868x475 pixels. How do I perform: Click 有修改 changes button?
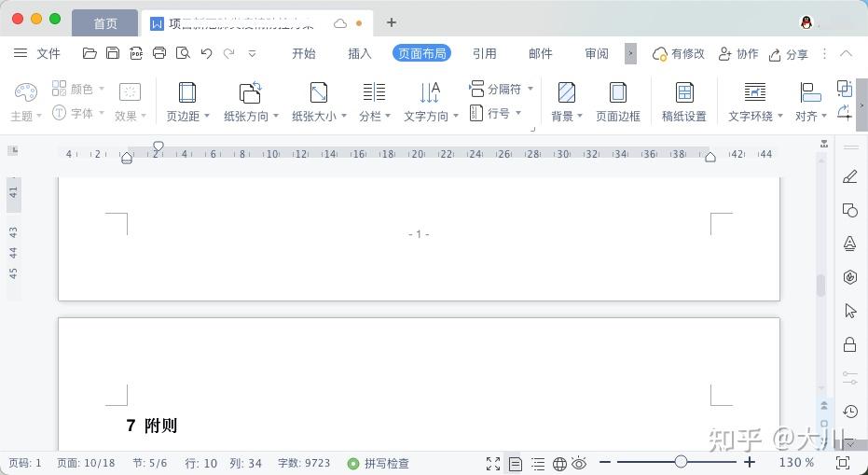point(678,54)
